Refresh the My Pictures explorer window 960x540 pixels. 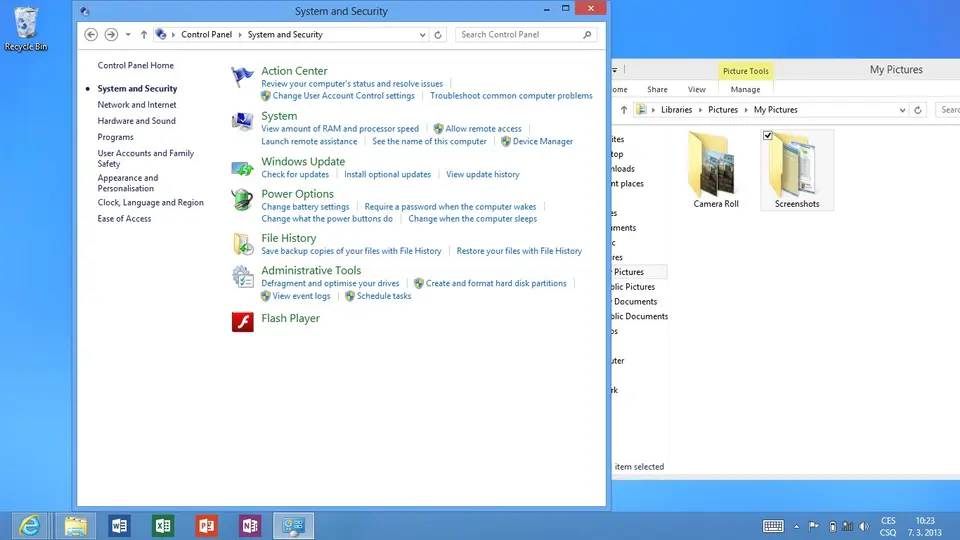coord(918,110)
